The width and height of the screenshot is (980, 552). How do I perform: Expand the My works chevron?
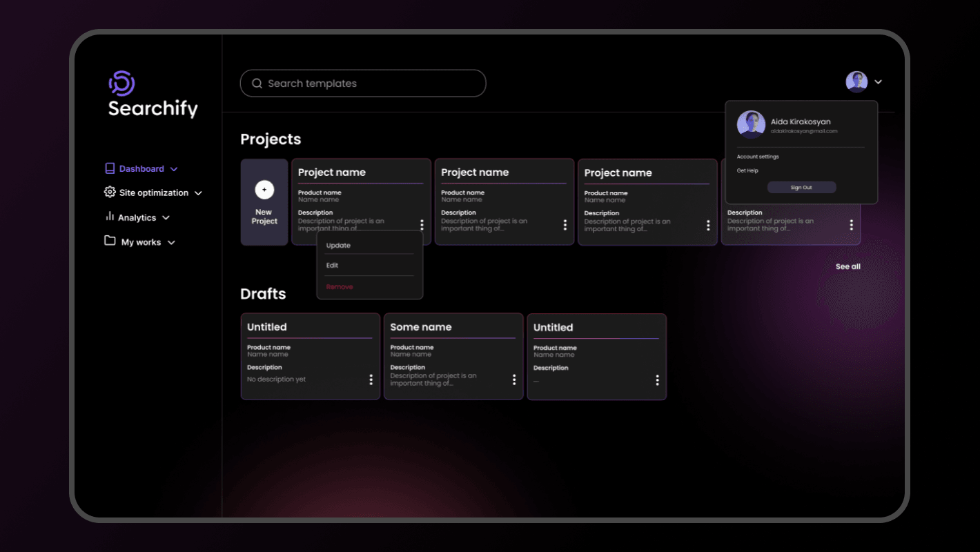(x=172, y=243)
